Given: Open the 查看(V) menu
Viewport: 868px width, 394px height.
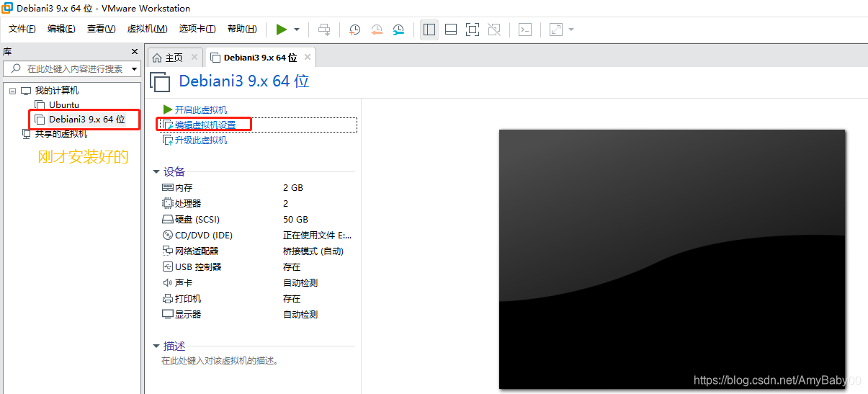Looking at the screenshot, I should (101, 29).
